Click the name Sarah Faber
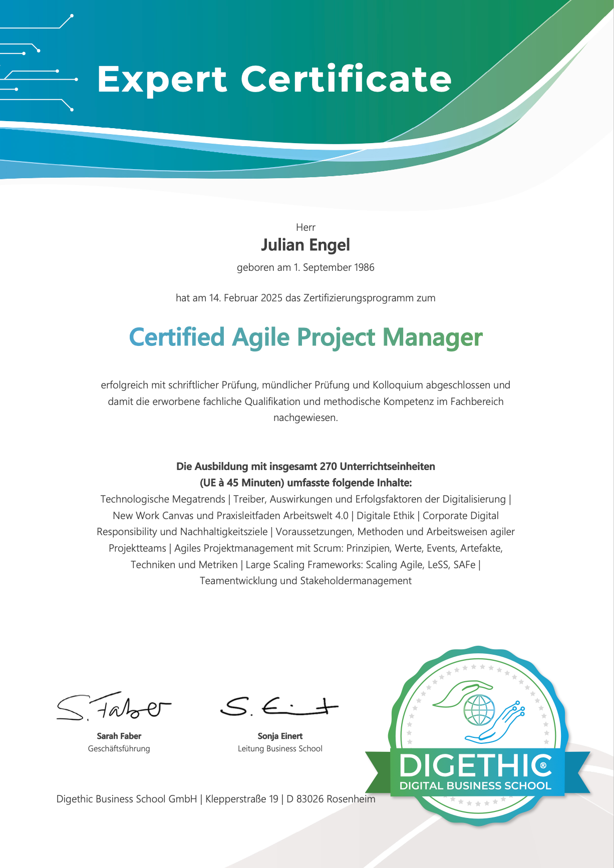Viewport: 614px width, 868px height. tap(119, 736)
